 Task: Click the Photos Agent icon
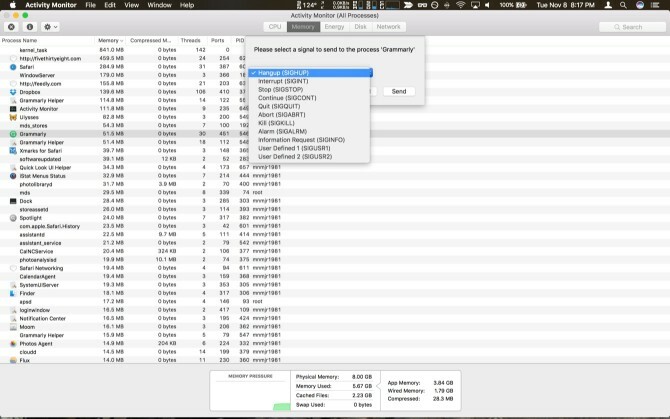coord(13,344)
